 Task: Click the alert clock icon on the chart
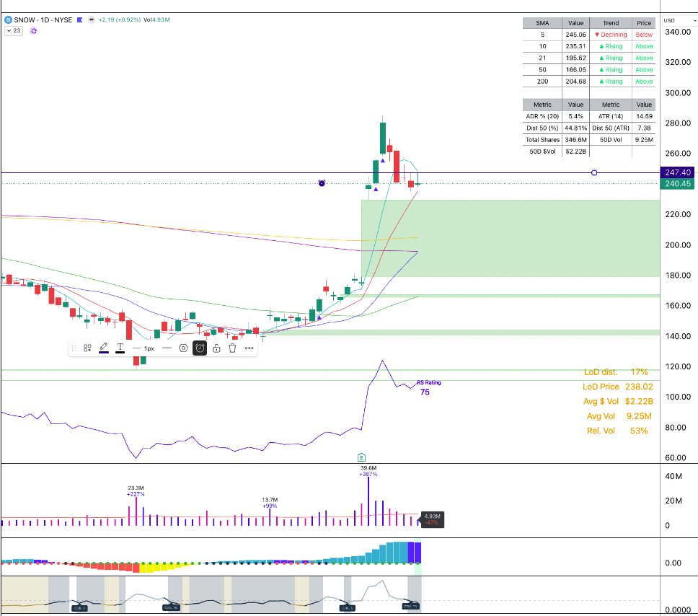tap(322, 183)
